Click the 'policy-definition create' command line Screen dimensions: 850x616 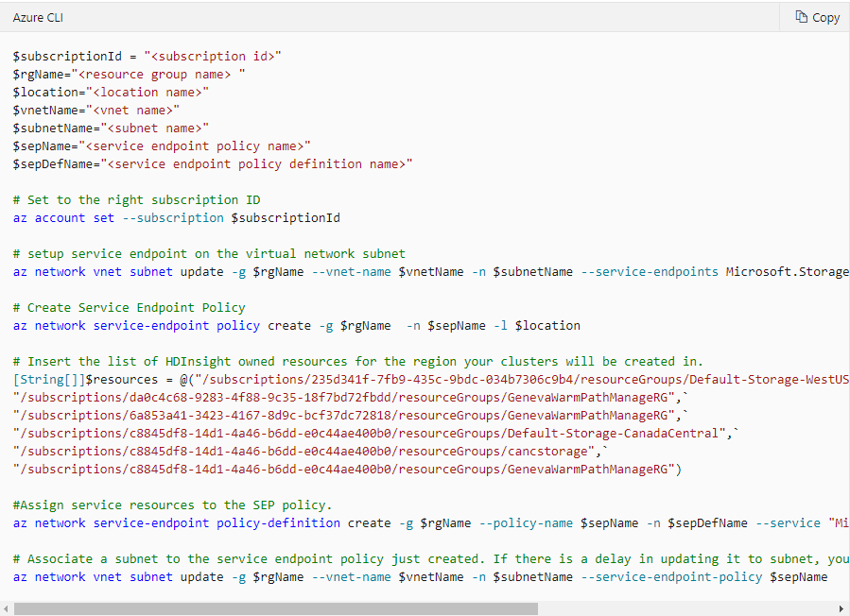pyautogui.click(x=431, y=522)
